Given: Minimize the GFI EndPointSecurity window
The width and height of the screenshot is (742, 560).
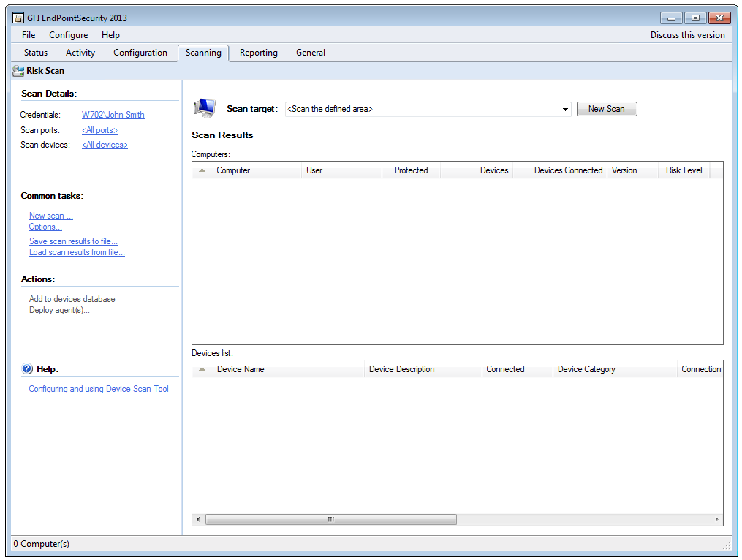Looking at the screenshot, I should coord(671,18).
